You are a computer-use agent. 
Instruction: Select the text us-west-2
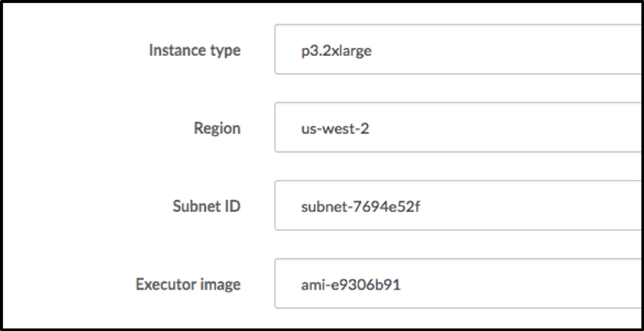pyautogui.click(x=335, y=129)
